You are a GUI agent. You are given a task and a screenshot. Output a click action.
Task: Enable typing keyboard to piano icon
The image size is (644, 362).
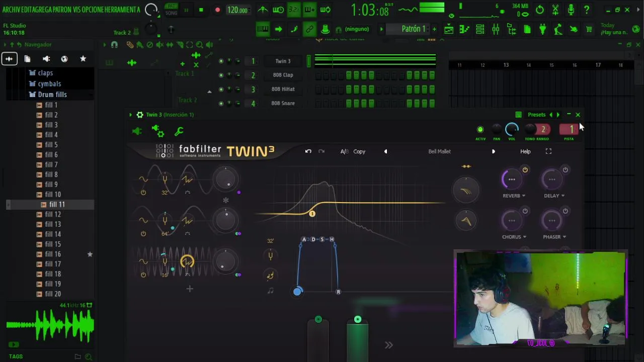pos(262,29)
